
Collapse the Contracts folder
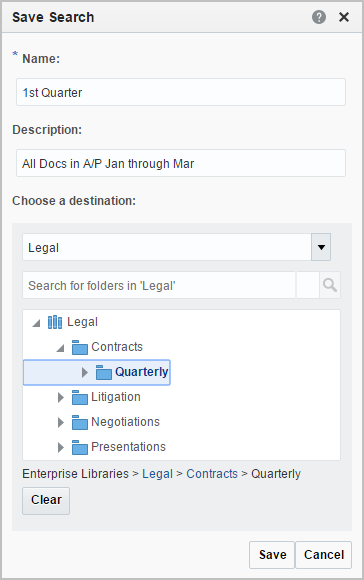(60, 348)
